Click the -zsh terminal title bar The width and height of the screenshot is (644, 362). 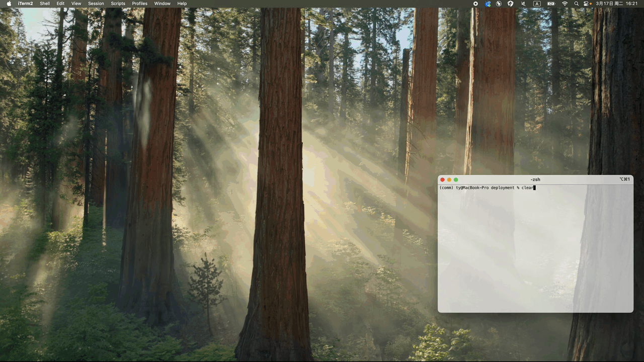pos(535,179)
